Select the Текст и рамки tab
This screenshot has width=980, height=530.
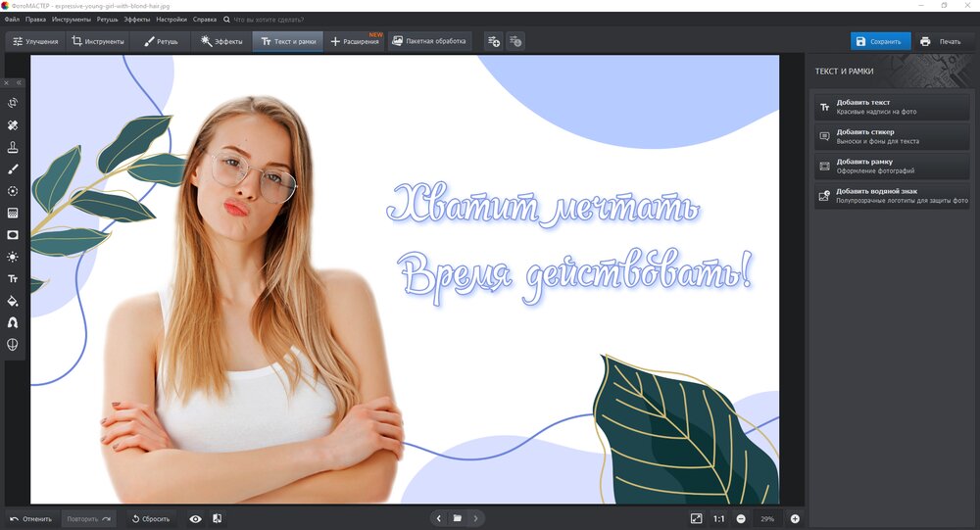pyautogui.click(x=288, y=41)
